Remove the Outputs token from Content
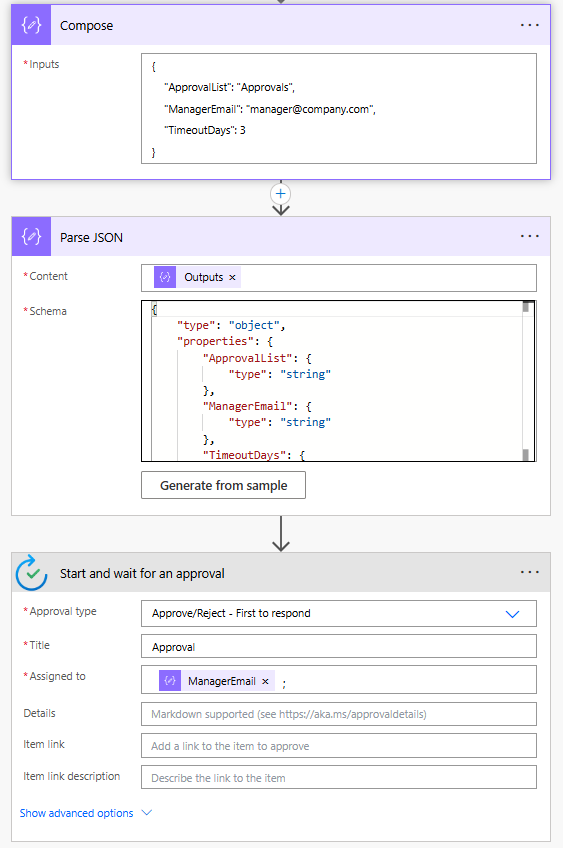 coord(232,277)
